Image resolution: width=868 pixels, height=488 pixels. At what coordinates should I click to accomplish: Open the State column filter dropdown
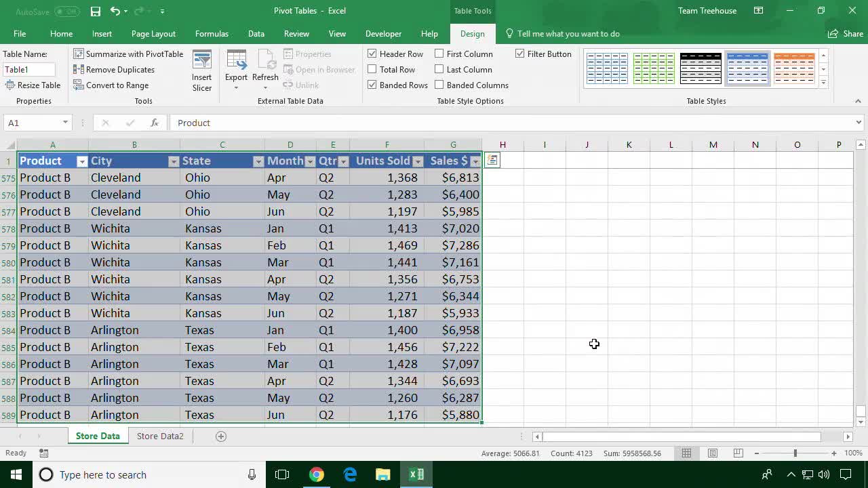tap(258, 161)
